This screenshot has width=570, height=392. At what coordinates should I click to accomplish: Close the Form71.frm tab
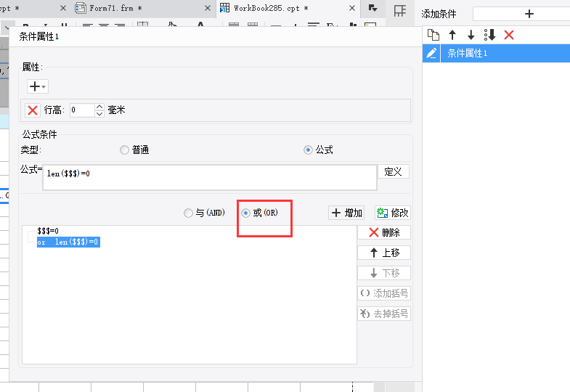pos(208,8)
